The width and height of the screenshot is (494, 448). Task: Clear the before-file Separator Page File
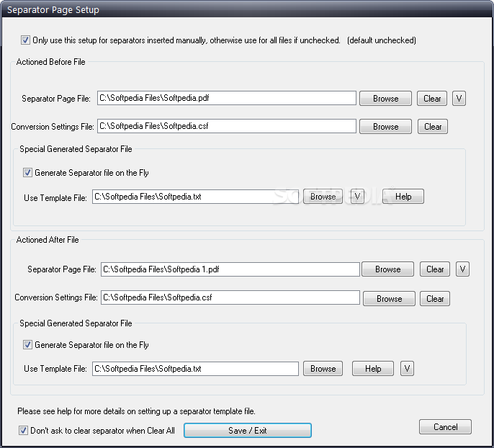(432, 99)
